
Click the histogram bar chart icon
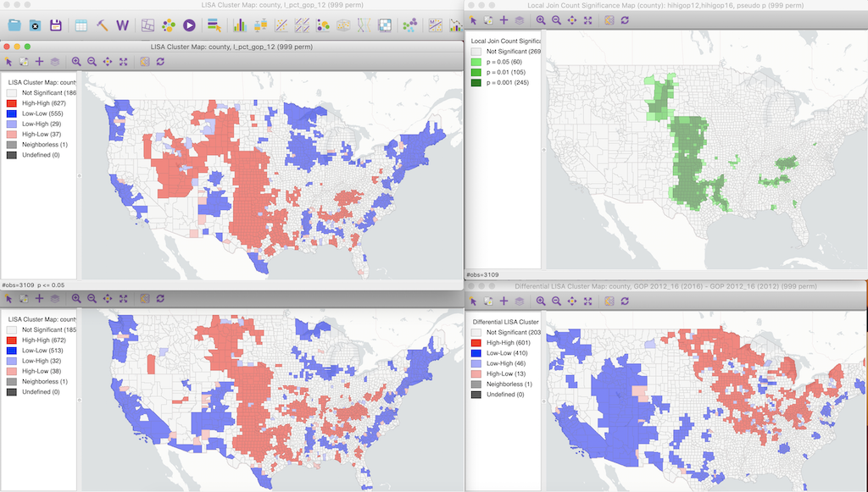[x=240, y=25]
